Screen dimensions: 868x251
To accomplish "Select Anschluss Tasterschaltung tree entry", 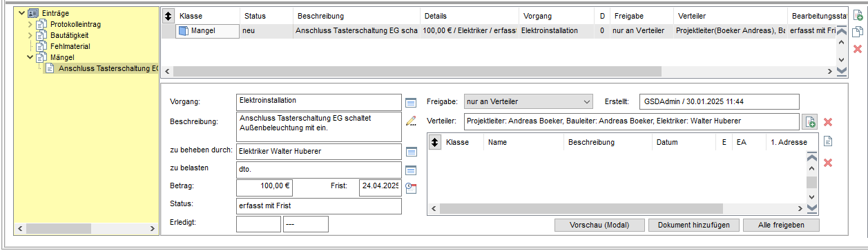I will click(108, 68).
